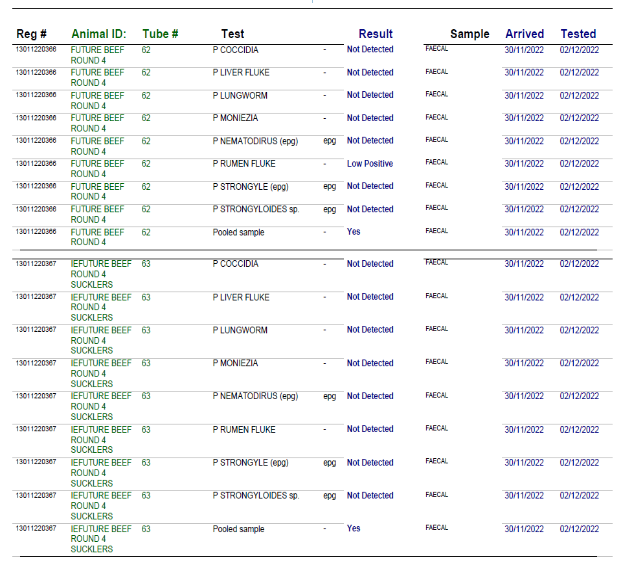
Task: Click the Reg number in tube 62 Pooled sample row
Action: tap(36, 232)
